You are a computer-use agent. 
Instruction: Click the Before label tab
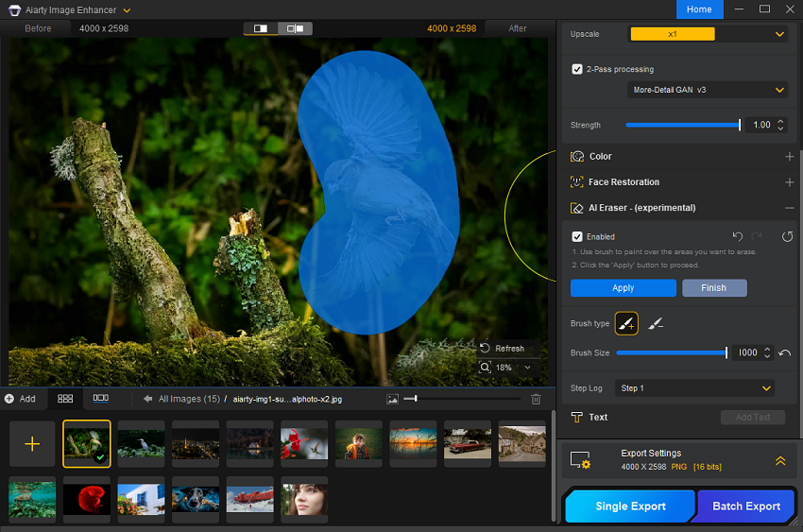(38, 28)
